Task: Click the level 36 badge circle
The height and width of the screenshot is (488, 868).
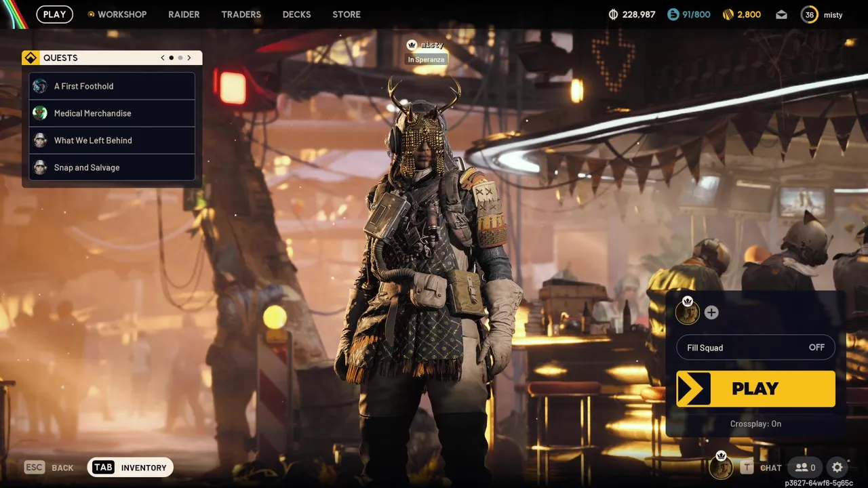Action: [810, 14]
